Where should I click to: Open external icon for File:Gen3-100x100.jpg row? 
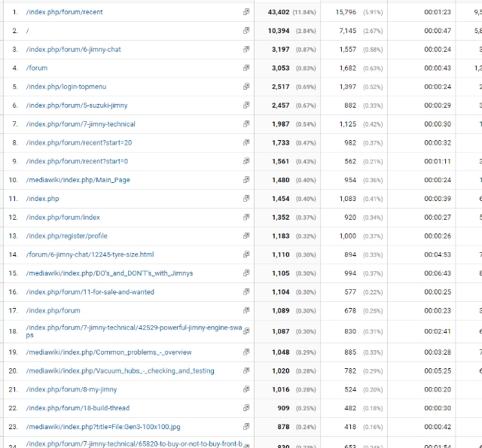[246, 427]
